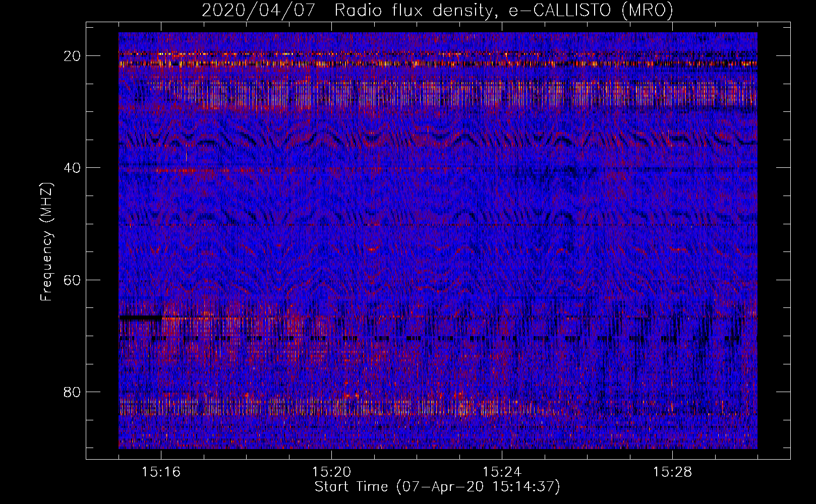Viewport: 816px width, 504px height.
Task: Click the plot title '2020/04/07 Radio flux density'
Action: click(x=346, y=11)
